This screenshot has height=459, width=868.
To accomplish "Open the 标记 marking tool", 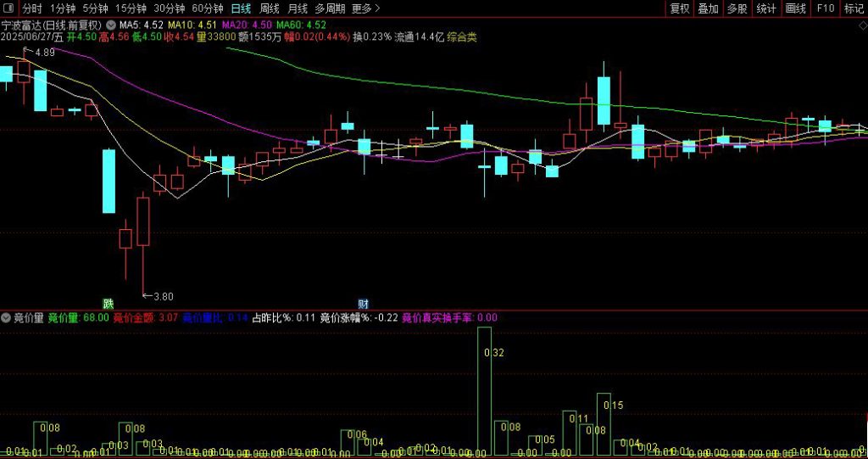I will tap(854, 8).
